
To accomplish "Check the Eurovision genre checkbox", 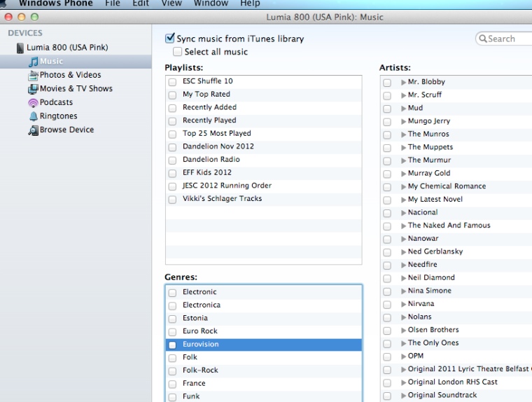I will [172, 345].
